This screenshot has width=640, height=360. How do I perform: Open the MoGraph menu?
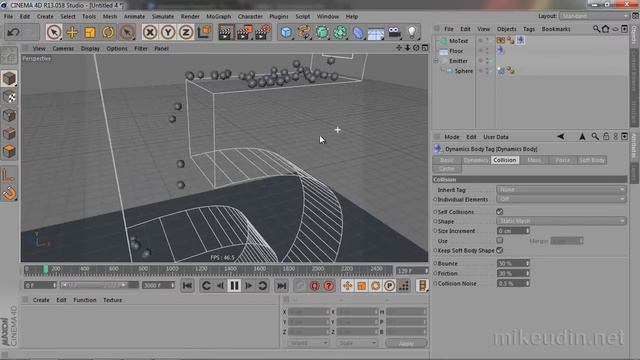click(x=218, y=16)
